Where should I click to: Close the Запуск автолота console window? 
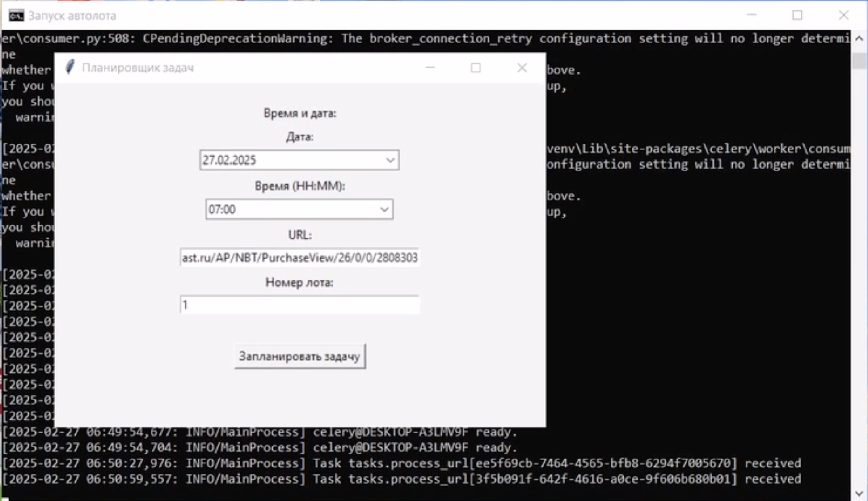point(843,15)
